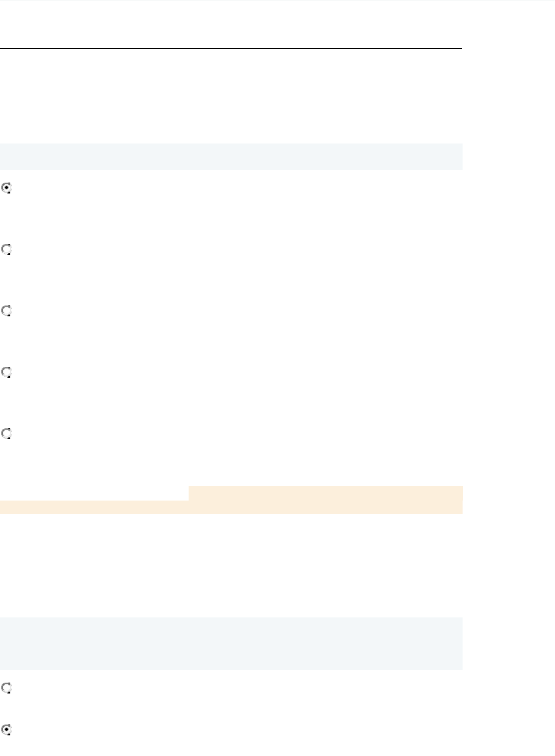555x756 pixels.
Task: Choose the third radio option in top group
Action: (x=7, y=311)
